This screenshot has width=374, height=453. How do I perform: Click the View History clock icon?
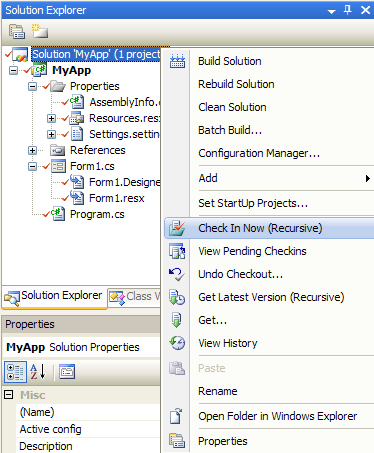click(177, 343)
